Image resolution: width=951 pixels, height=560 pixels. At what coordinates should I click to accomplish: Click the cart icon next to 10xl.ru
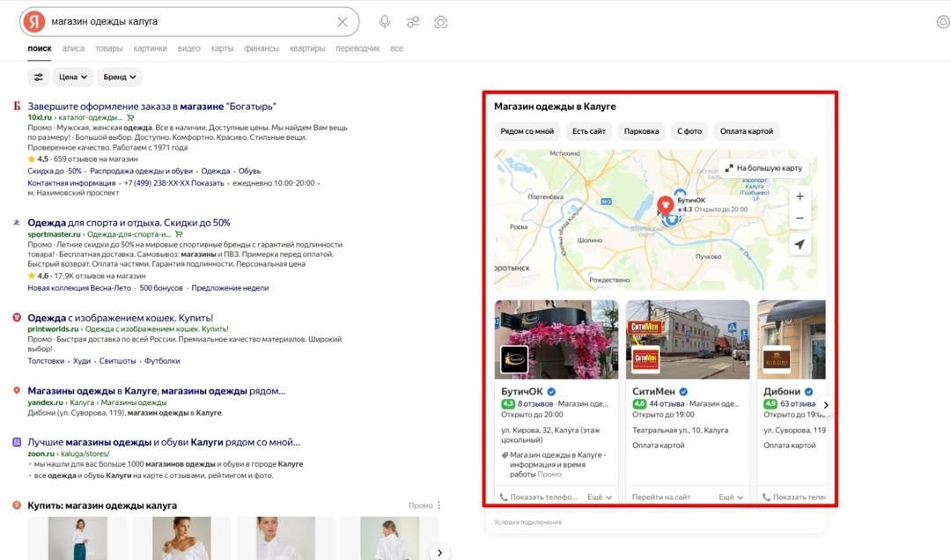130,118
